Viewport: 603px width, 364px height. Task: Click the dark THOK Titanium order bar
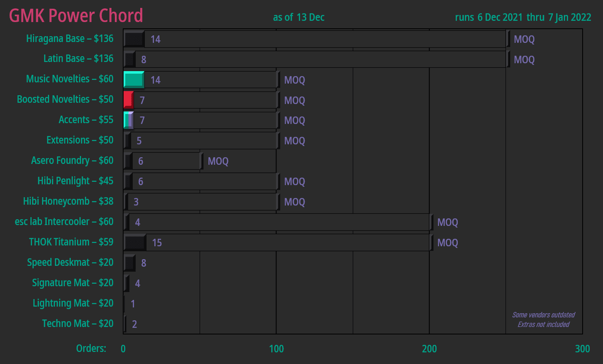(135, 243)
